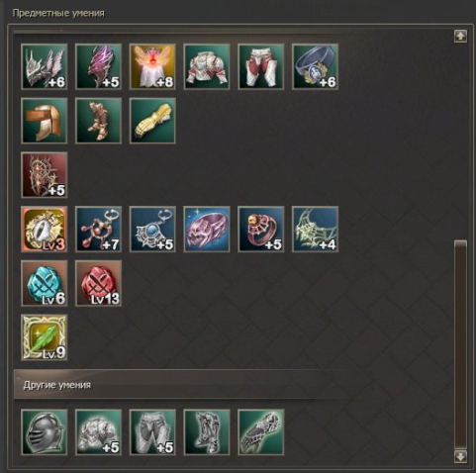Click the thorned sigil +5 icon on red background

[x=45, y=175]
